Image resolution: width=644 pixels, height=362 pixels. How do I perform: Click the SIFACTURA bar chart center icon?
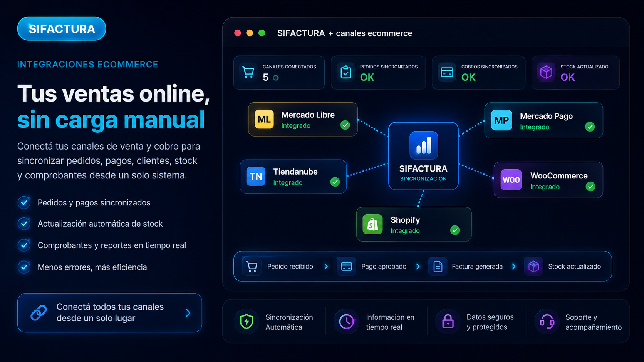click(424, 145)
